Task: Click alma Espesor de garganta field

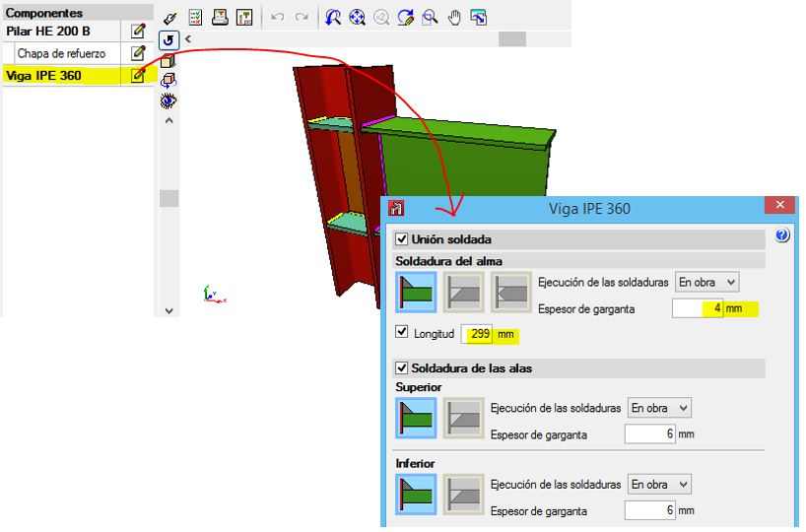Action: coord(697,308)
